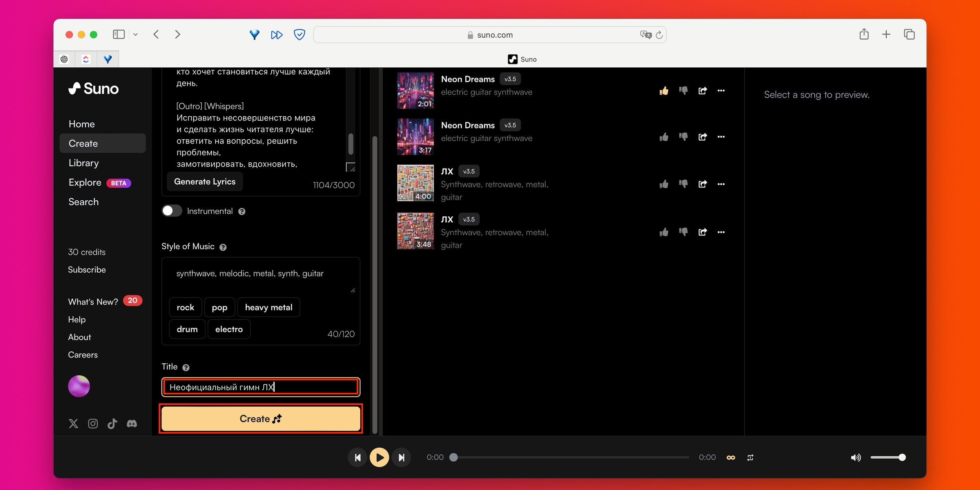Click the Instrumental help question mark
Image resolution: width=980 pixels, height=490 pixels.
coord(242,212)
